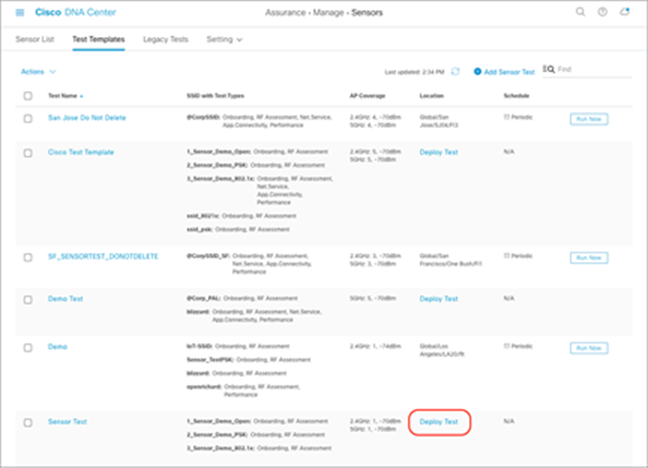Click Run Now for San Jose row
648x468 pixels.
[589, 119]
